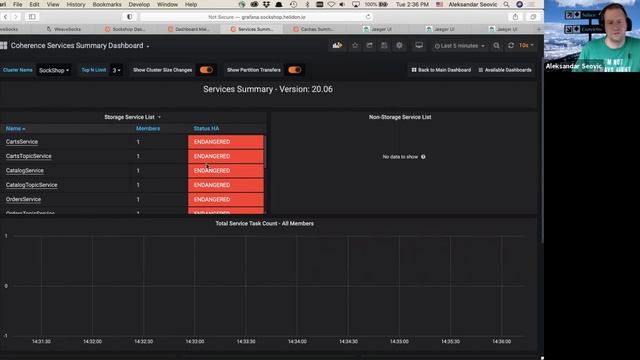
Task: Open the Grafana dashboards grid icon
Action: point(4,46)
